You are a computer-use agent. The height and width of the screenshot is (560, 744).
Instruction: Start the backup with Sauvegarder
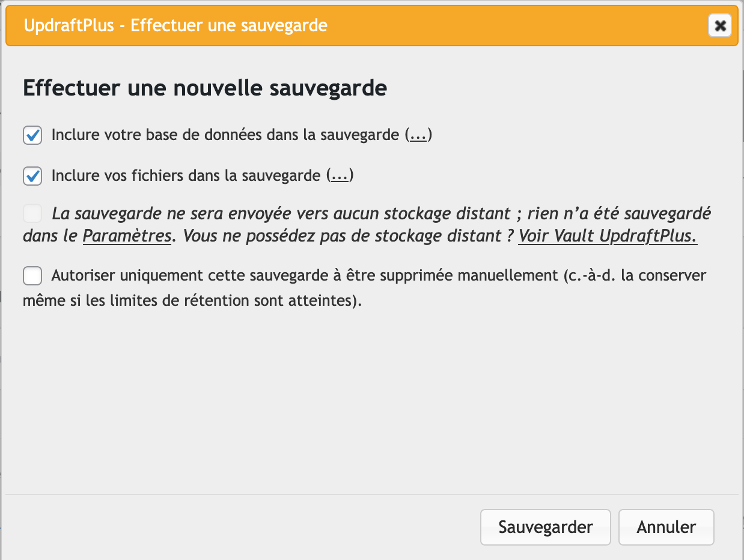point(545,527)
